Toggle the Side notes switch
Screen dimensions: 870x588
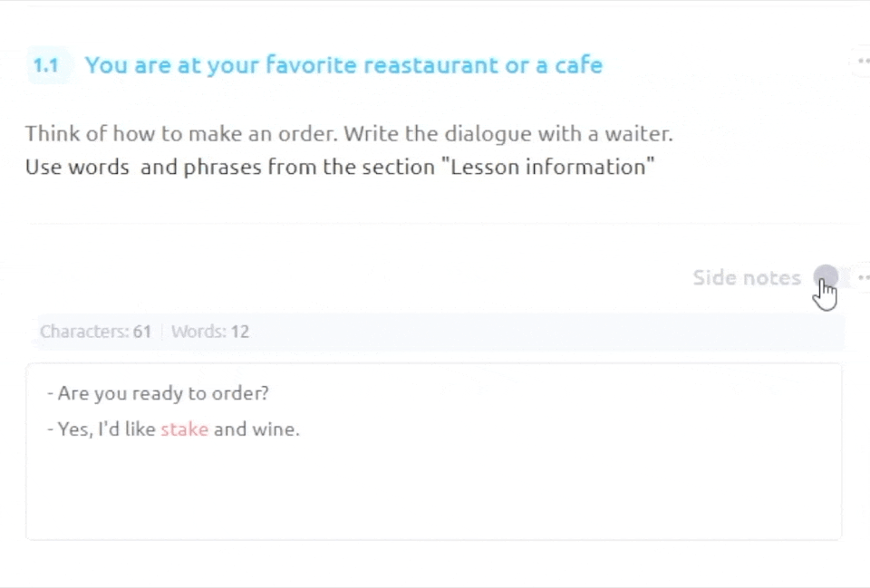pos(831,277)
